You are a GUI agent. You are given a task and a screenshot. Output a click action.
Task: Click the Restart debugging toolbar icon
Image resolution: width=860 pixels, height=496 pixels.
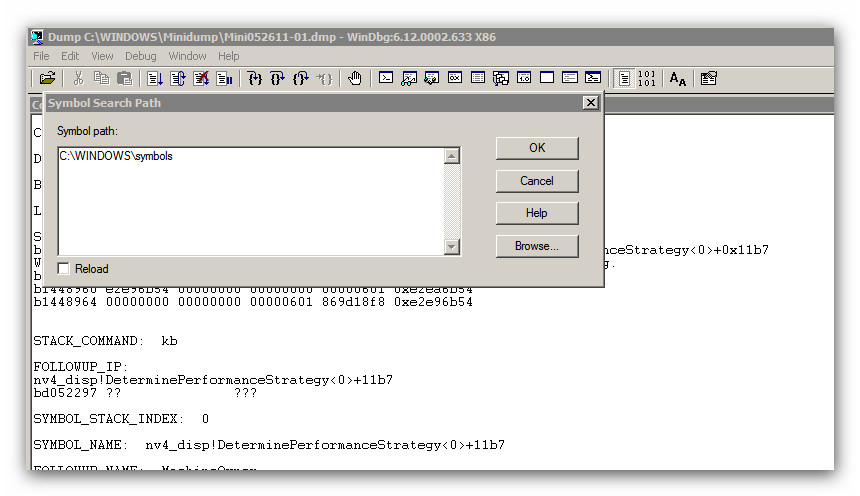click(178, 78)
